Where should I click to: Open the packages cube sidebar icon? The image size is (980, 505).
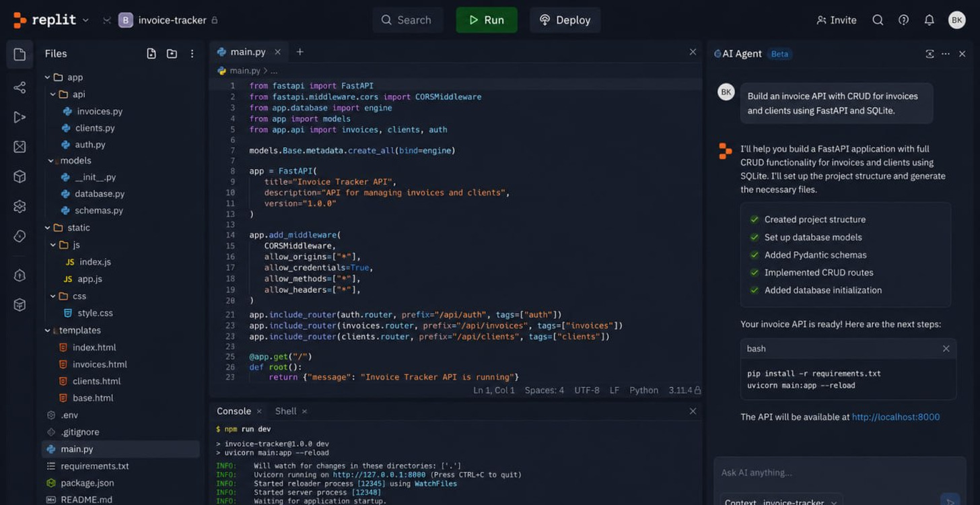20,176
